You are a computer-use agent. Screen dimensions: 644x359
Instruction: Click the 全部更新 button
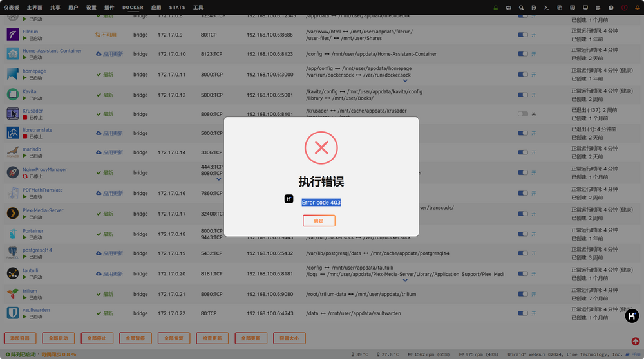tap(251, 338)
